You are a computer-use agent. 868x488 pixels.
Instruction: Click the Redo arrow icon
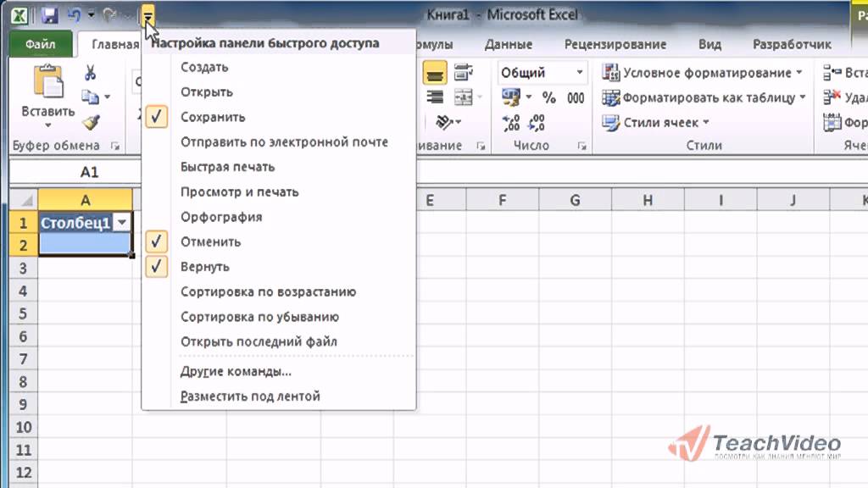(x=110, y=15)
